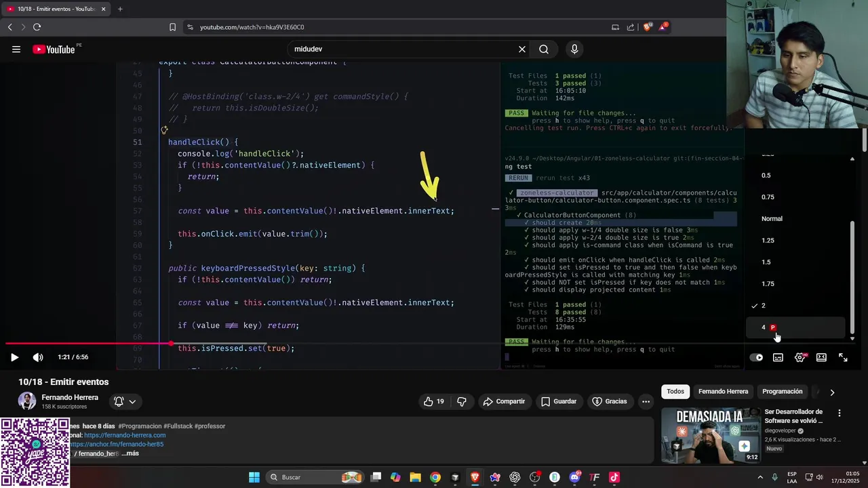Open Discord from the taskbar
This screenshot has height=488, width=868.
[x=574, y=477]
